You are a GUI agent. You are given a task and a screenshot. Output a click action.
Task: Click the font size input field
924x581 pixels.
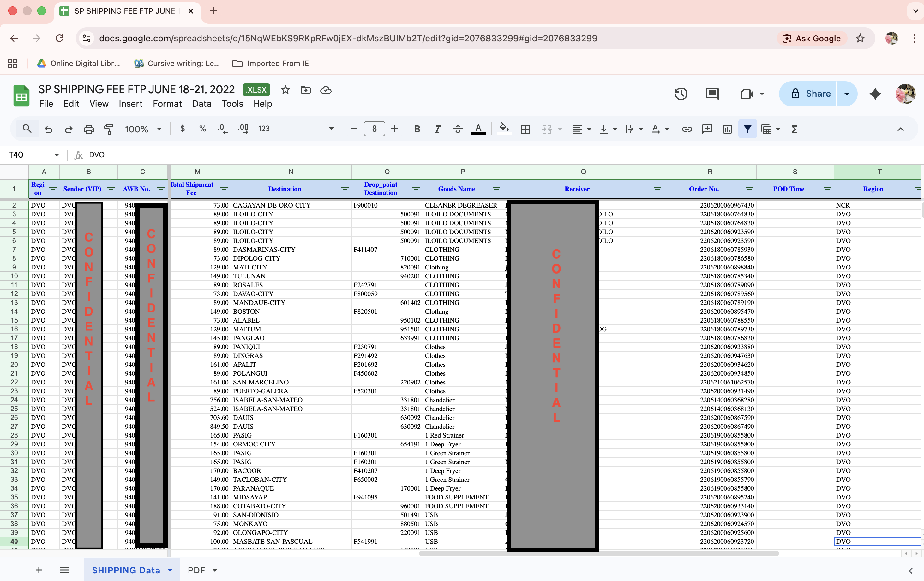pyautogui.click(x=374, y=129)
